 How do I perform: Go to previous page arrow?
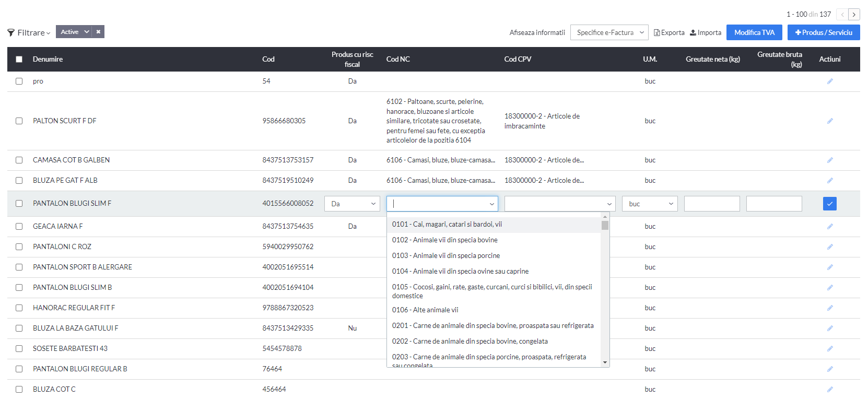[x=842, y=15]
